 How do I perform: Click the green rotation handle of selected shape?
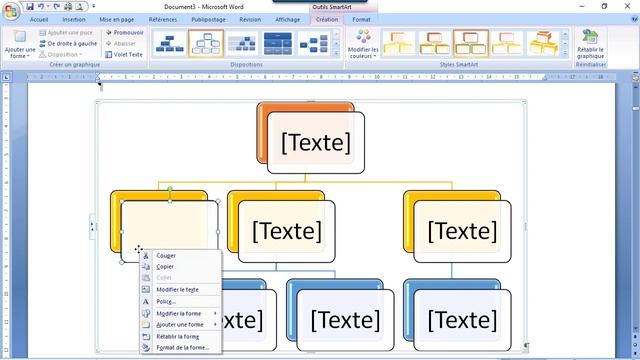[170, 189]
